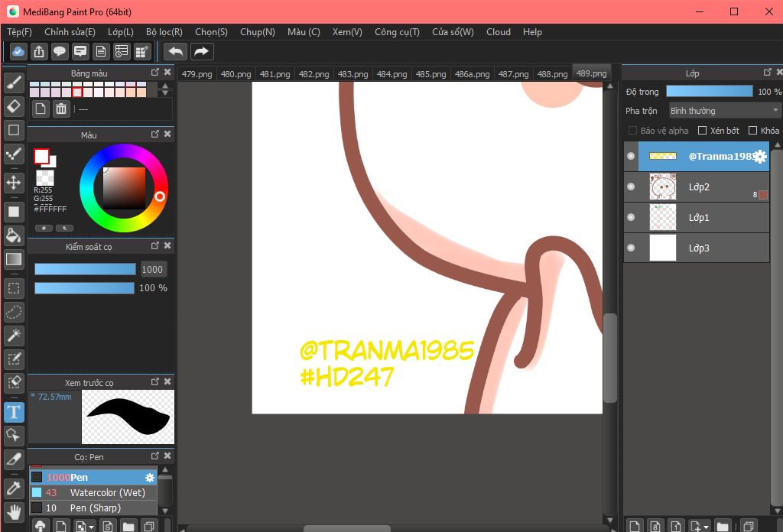Select the Pen (Sharp) brush

[x=93, y=508]
